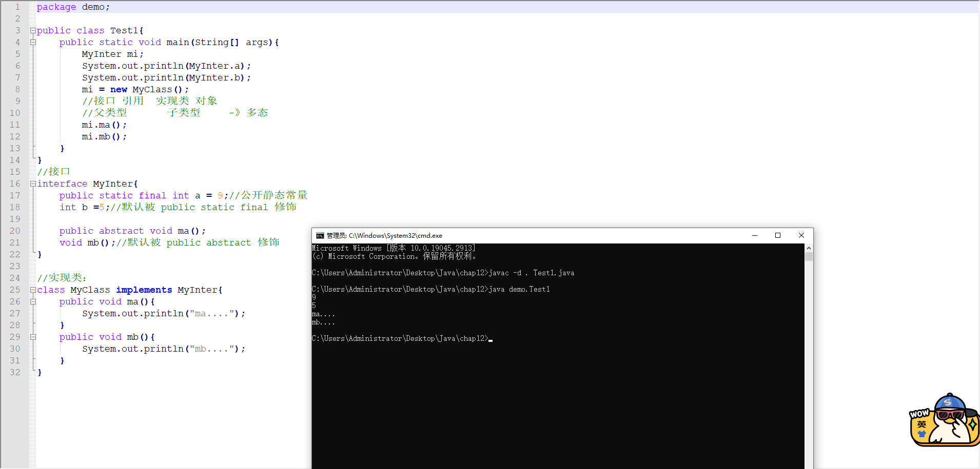Click the 'MyInter mi;' statement

pos(113,54)
